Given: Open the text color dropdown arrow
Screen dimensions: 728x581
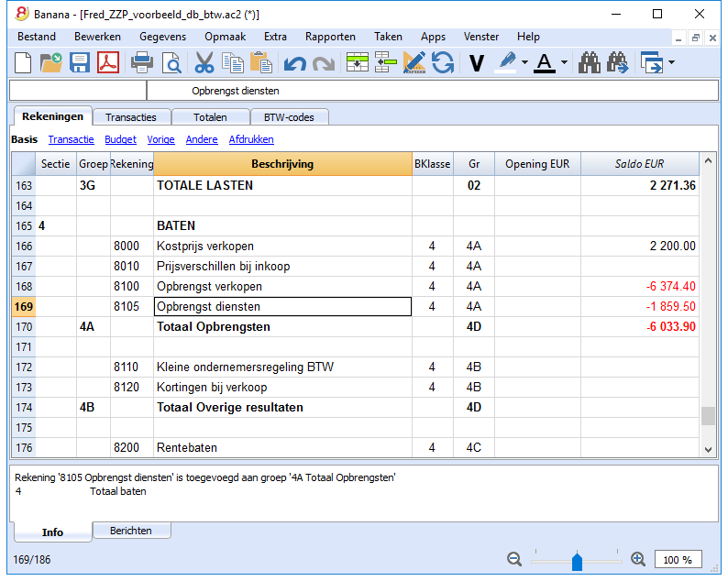Looking at the screenshot, I should [x=564, y=62].
